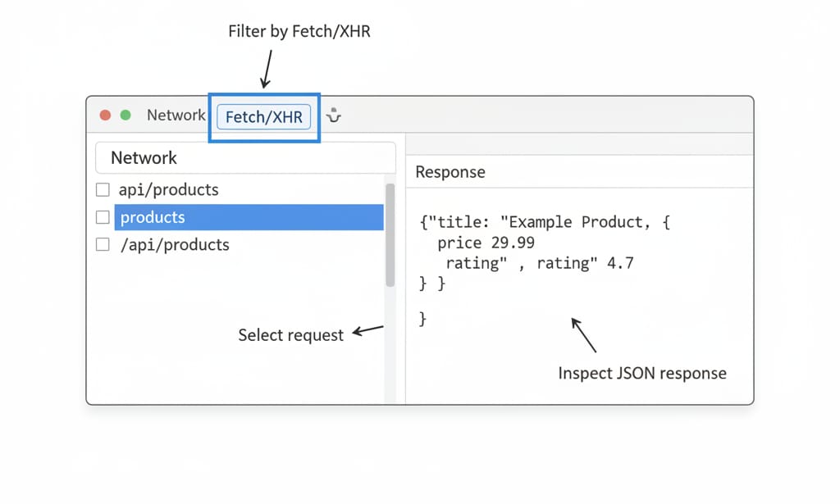Open the Response tab
Image resolution: width=840 pixels, height=504 pixels.
450,172
